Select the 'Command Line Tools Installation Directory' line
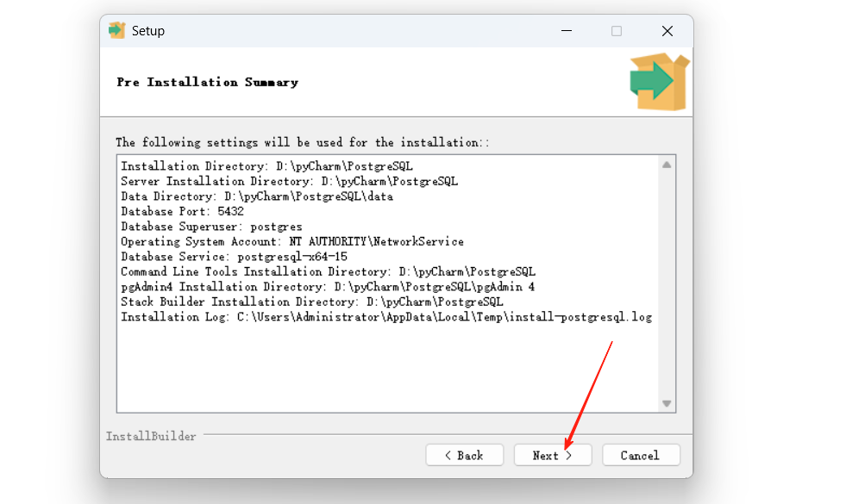This screenshot has height=504, width=846. [x=328, y=271]
